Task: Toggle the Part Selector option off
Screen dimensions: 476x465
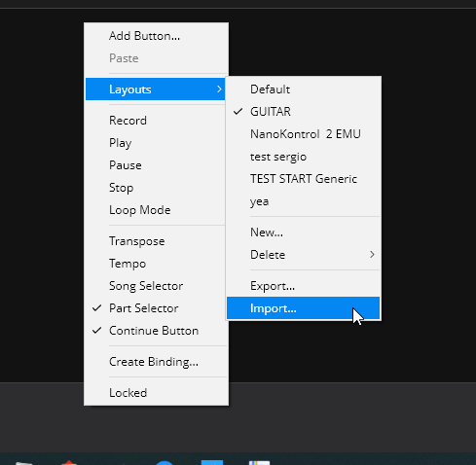Action: point(155,308)
